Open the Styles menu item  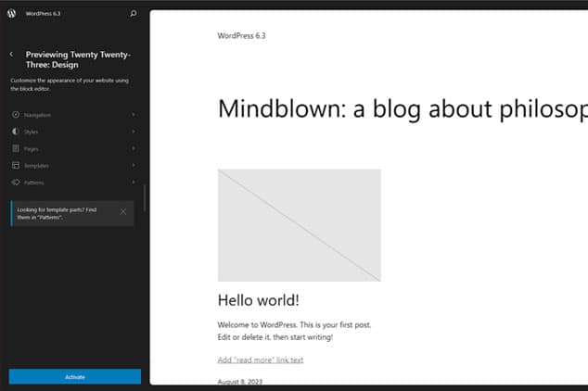(74, 132)
